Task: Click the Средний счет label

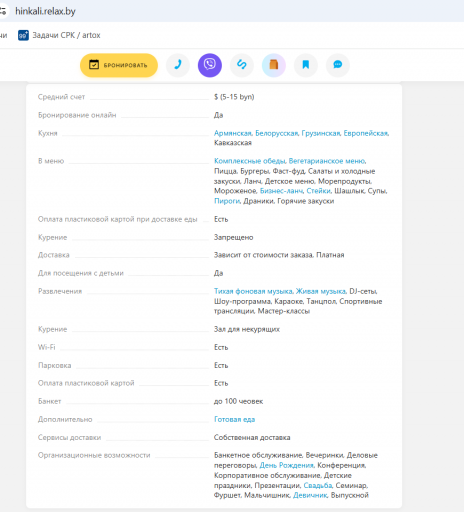Action: (x=61, y=97)
